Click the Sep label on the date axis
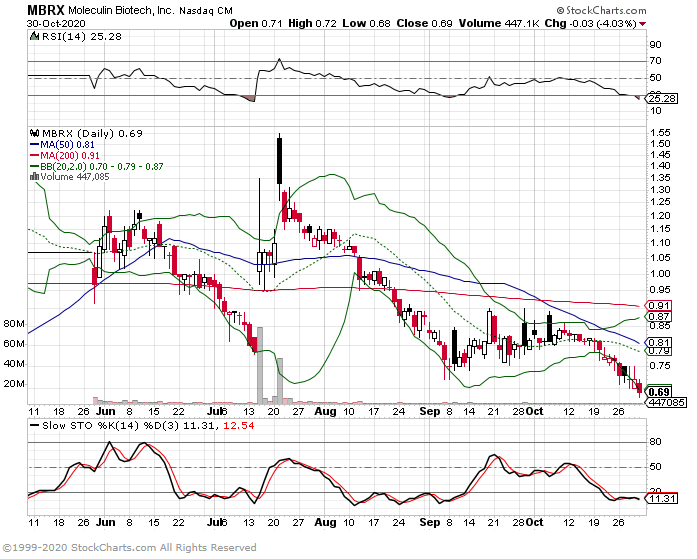Screen dimensions: 697x559 coord(431,411)
